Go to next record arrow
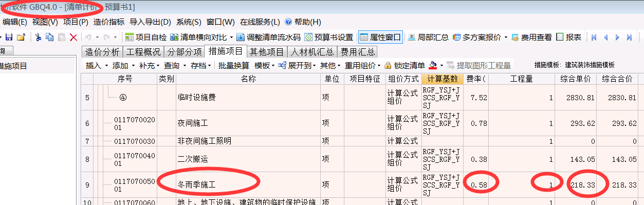Viewport: 644px width, 205px height. pos(617,38)
